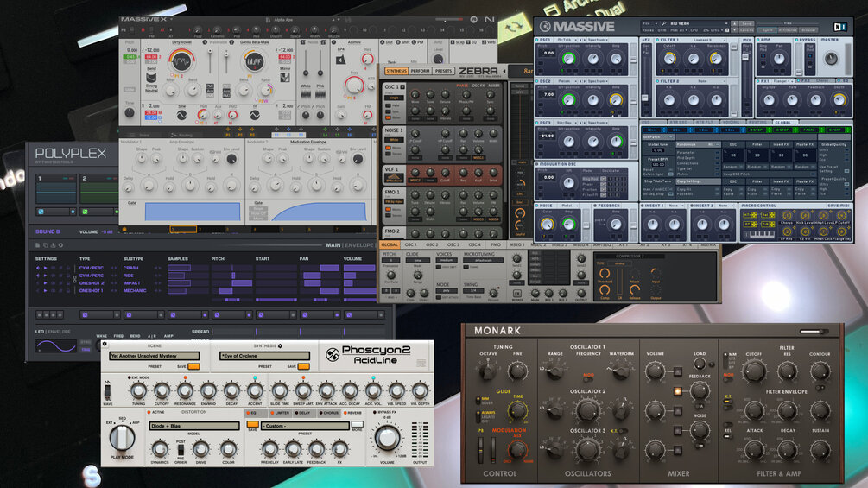Select Polyplex sound slot 1

(x=56, y=189)
